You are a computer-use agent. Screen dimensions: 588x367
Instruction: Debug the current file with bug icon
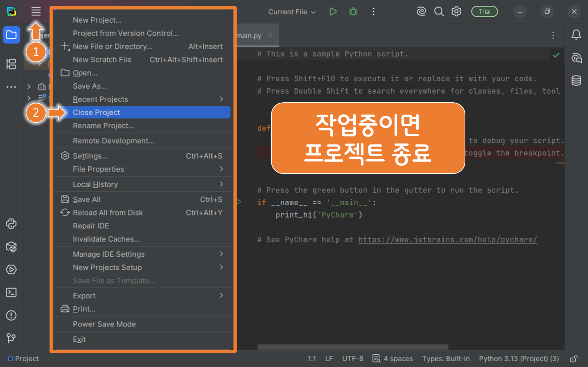353,12
